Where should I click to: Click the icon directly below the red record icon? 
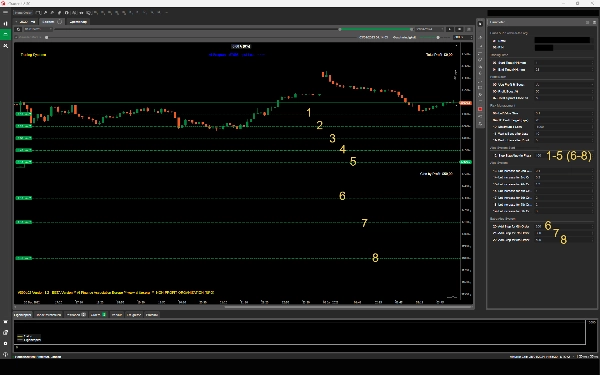(480, 116)
